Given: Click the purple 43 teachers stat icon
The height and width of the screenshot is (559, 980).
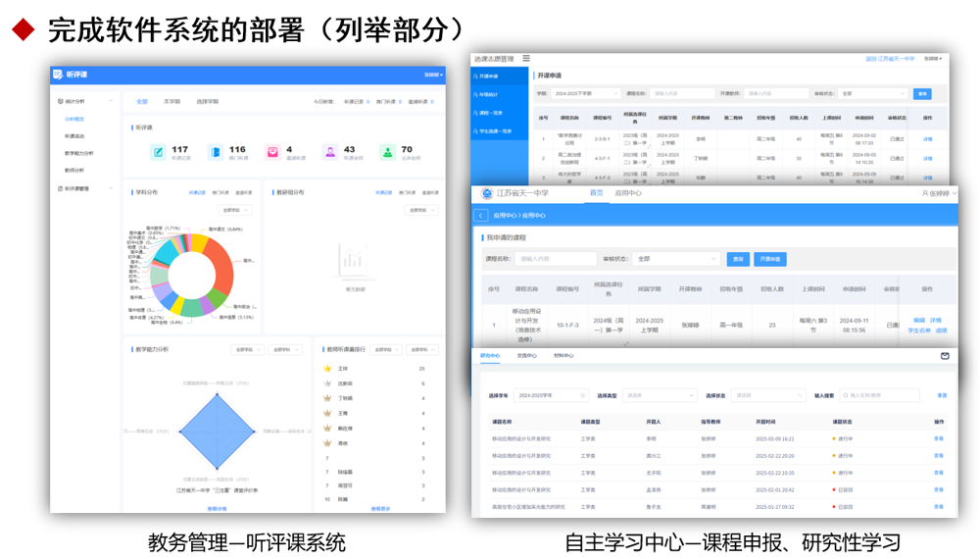Looking at the screenshot, I should (330, 152).
